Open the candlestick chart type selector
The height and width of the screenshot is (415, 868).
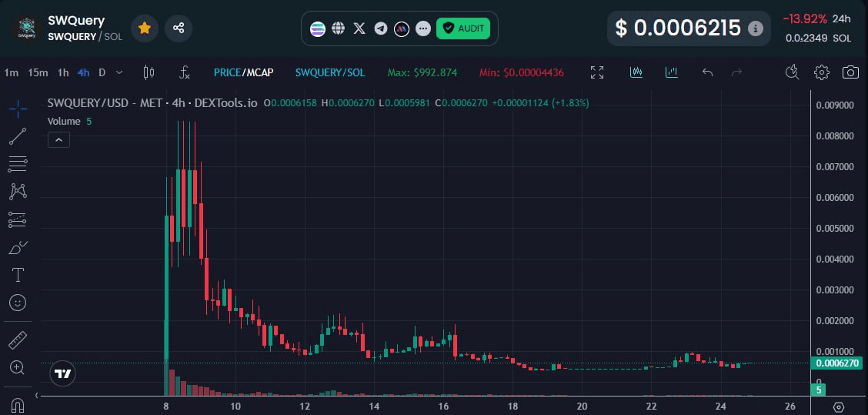click(149, 72)
